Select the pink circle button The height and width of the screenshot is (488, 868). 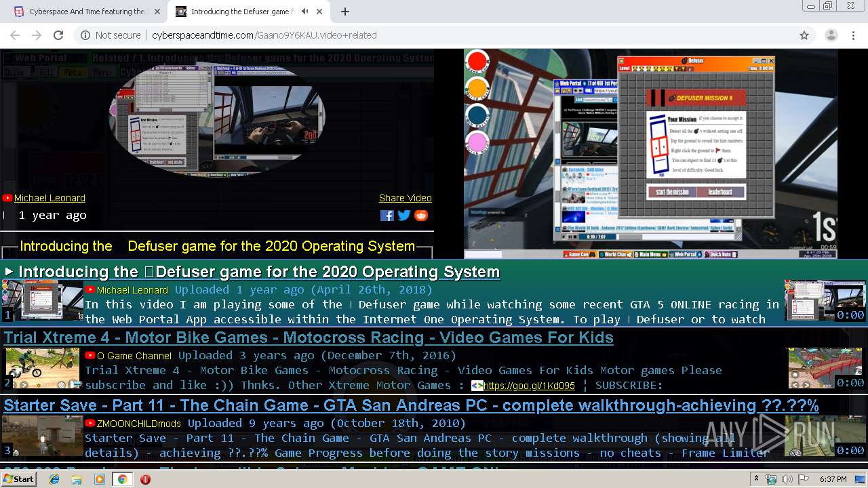point(477,143)
